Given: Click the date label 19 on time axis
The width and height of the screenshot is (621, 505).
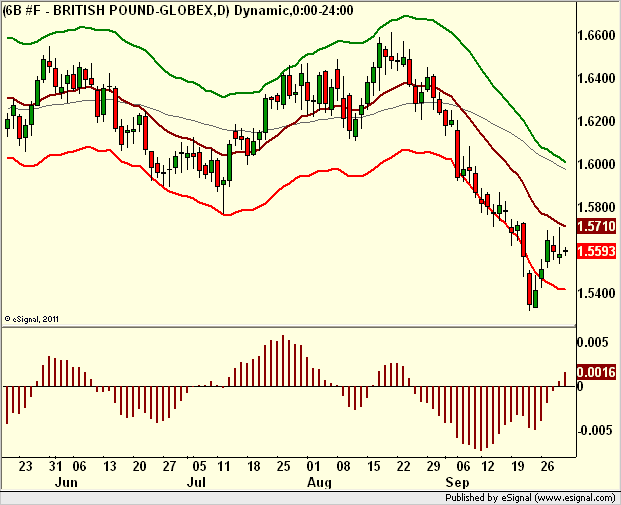Looking at the screenshot, I should (517, 466).
